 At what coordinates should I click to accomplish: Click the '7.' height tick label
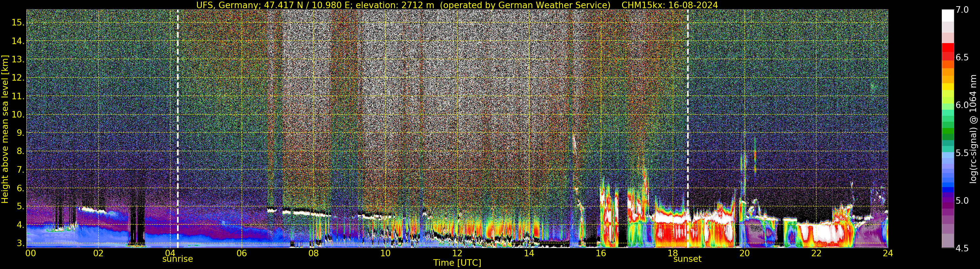[20, 170]
